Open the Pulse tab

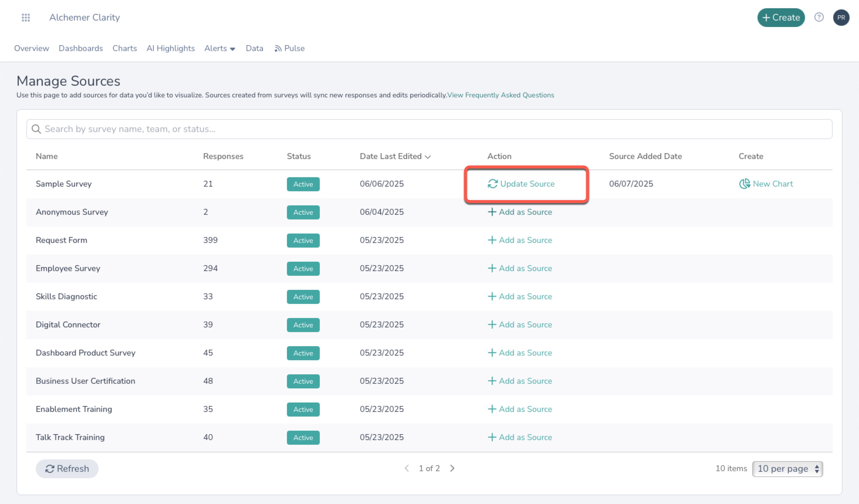(289, 48)
